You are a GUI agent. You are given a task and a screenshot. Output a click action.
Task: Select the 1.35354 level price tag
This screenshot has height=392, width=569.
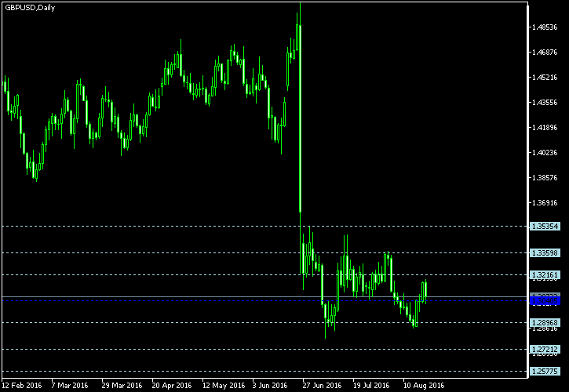pyautogui.click(x=545, y=227)
